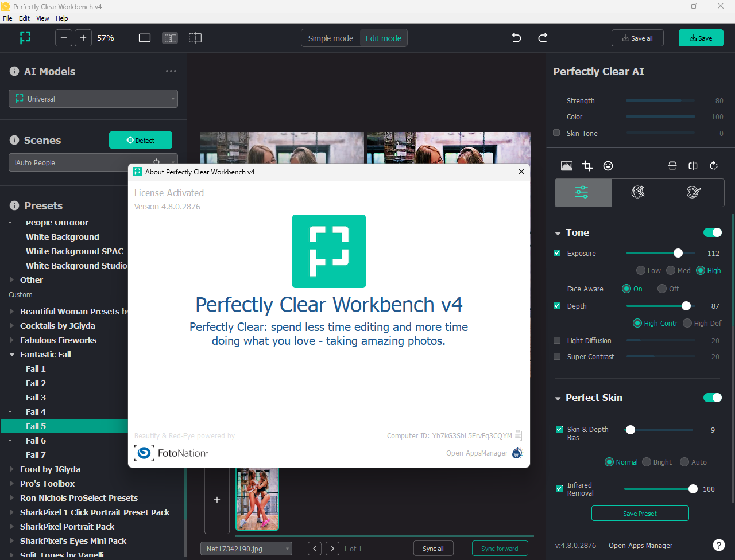Open the Edit menu
The image size is (735, 560).
24,18
